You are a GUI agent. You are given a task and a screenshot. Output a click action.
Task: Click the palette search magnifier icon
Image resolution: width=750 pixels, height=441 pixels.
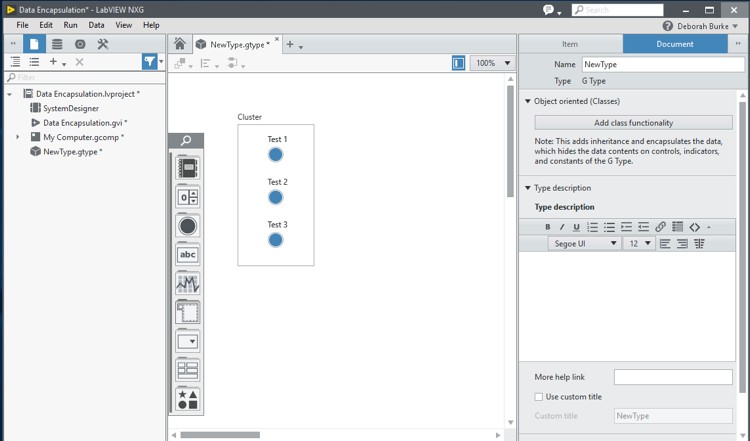(186, 141)
